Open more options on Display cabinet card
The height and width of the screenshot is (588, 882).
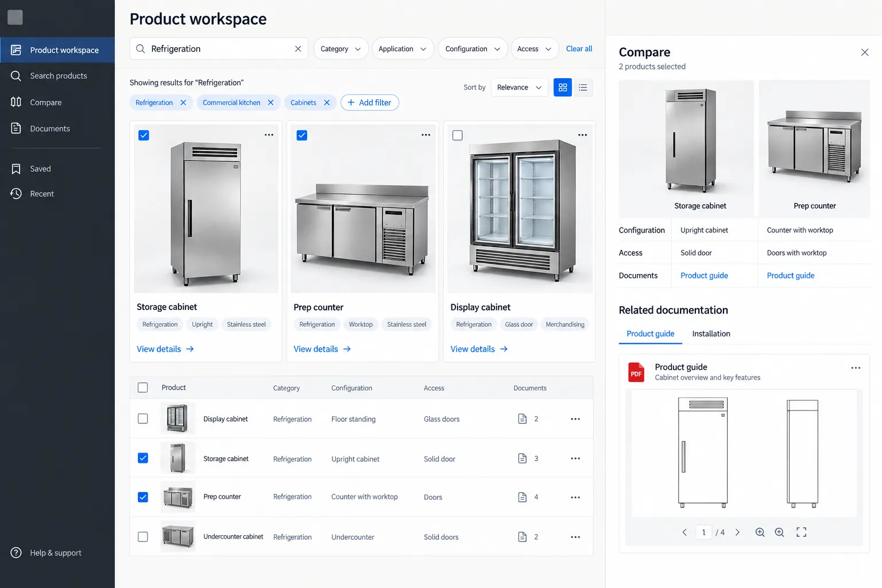point(582,135)
